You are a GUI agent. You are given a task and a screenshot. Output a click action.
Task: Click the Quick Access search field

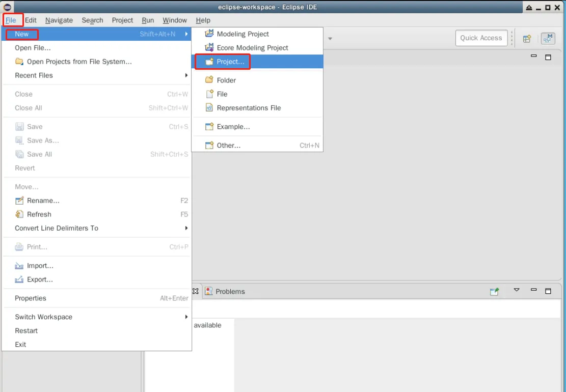click(x=481, y=38)
